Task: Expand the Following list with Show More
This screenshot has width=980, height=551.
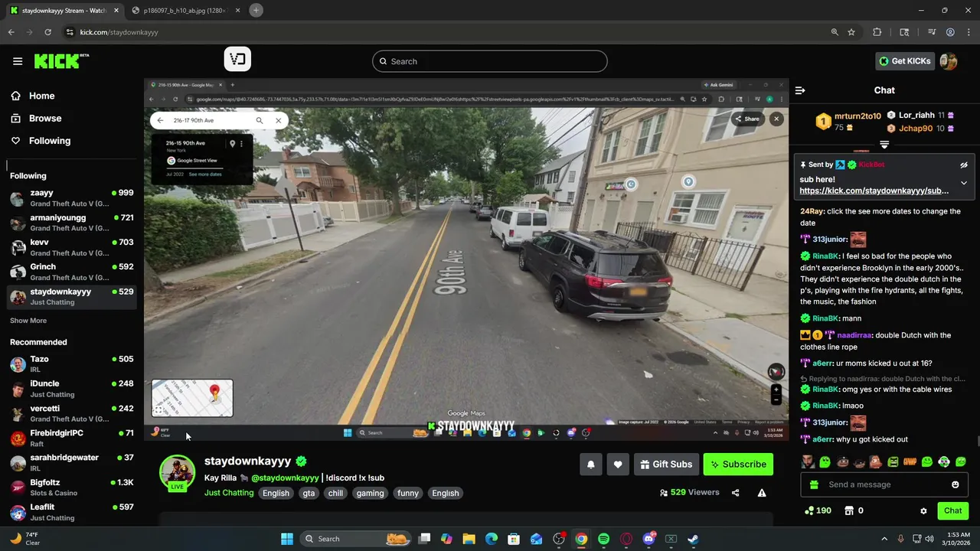Action: coord(28,321)
